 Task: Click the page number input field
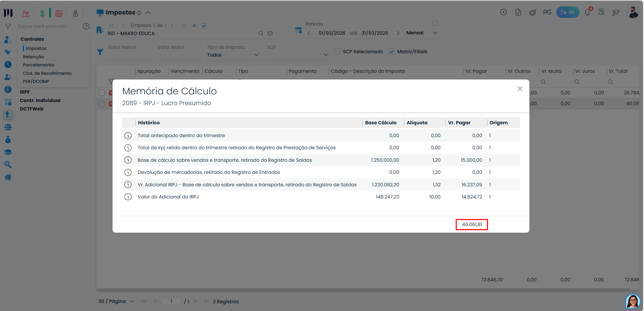point(171,301)
